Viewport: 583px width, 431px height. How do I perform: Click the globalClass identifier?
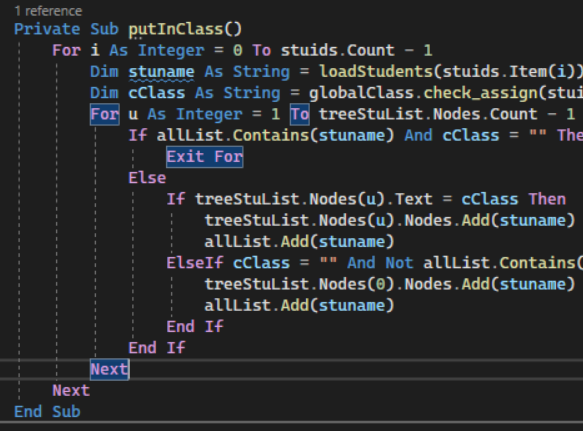(x=361, y=93)
